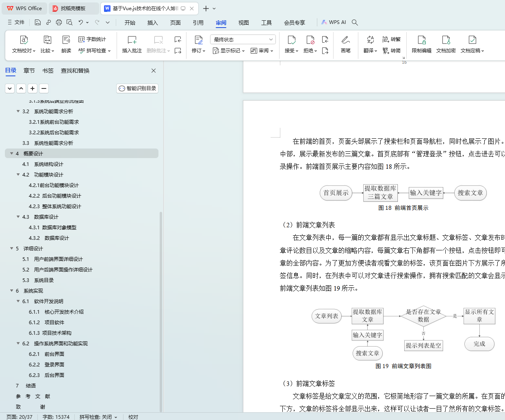
Task: Convert text with 转简 button
Action: click(392, 51)
